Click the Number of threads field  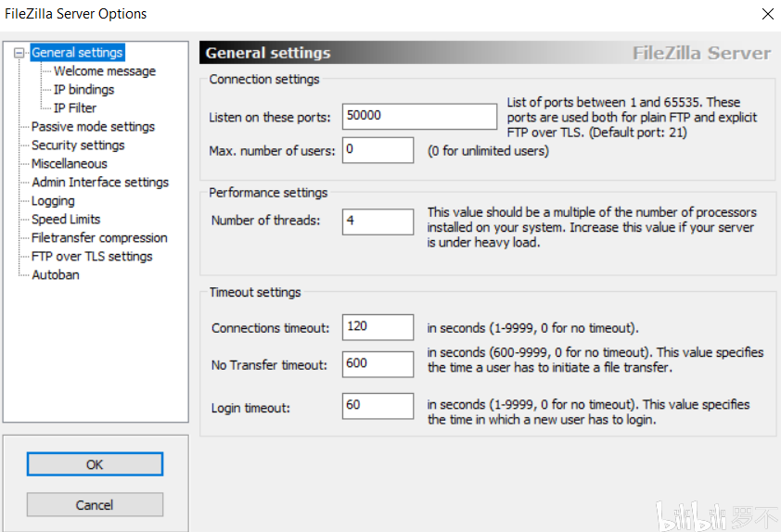[378, 222]
